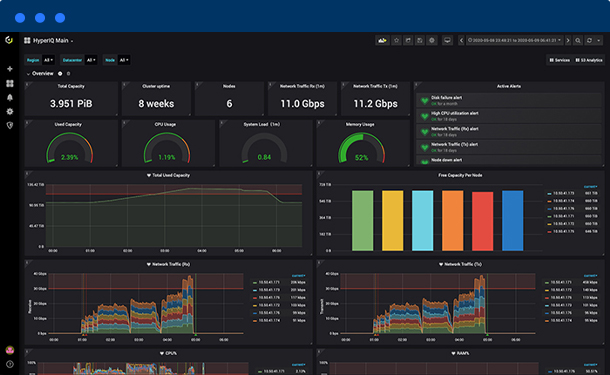Share the dashboard using share icon

[408, 40]
